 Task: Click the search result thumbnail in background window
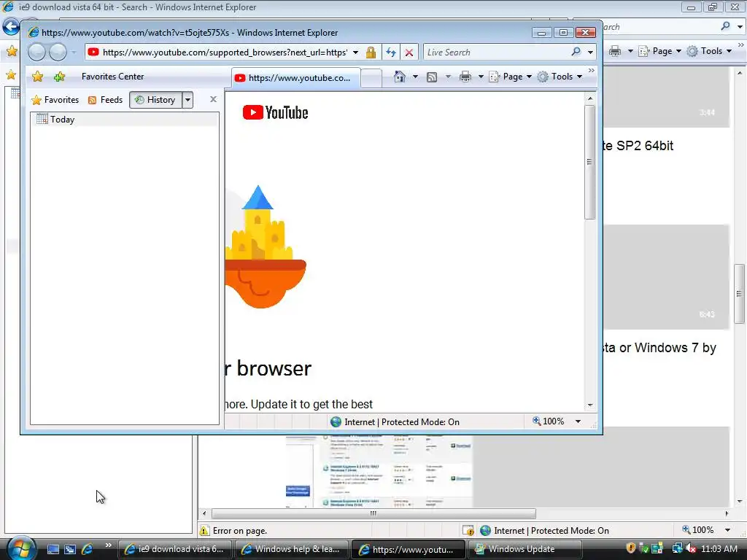379,472
